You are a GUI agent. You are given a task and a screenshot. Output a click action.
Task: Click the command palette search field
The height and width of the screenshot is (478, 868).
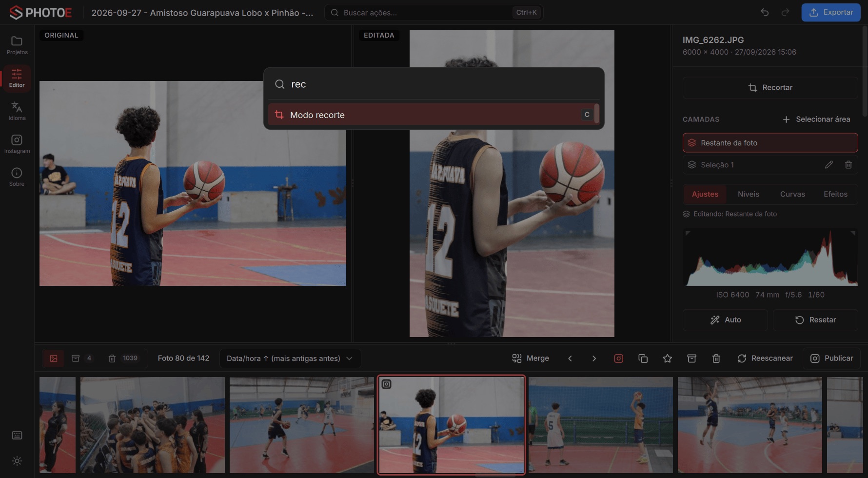pyautogui.click(x=434, y=84)
